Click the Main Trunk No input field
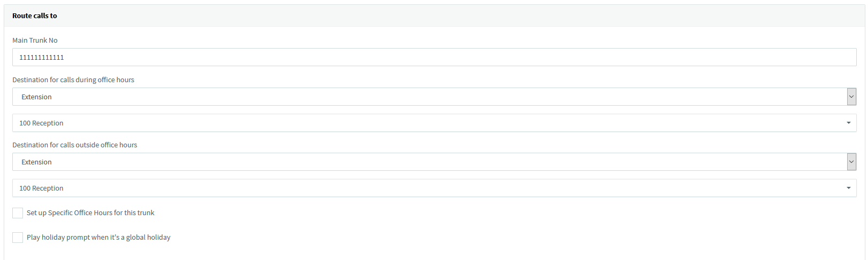 pos(434,57)
